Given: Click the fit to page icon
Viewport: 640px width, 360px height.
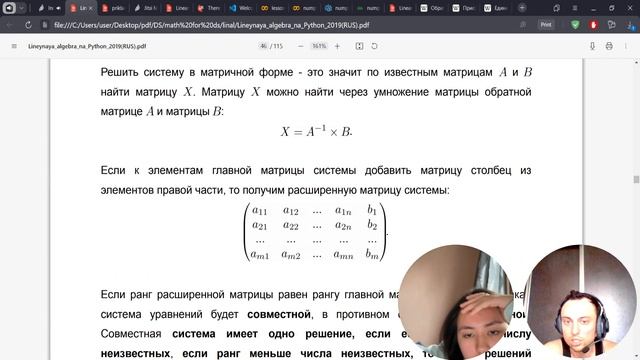Looking at the screenshot, I should point(359,46).
